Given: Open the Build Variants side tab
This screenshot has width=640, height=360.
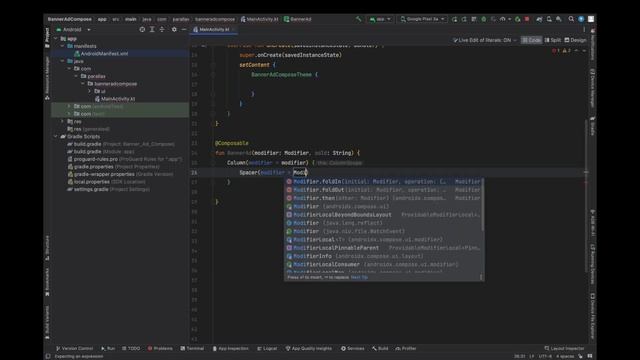Looking at the screenshot, I should [x=47, y=322].
